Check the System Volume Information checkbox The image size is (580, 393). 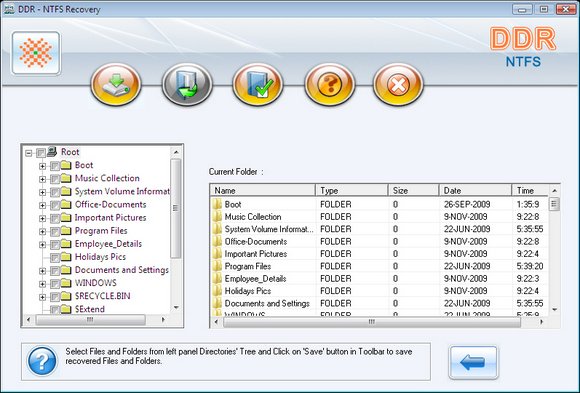[55, 192]
